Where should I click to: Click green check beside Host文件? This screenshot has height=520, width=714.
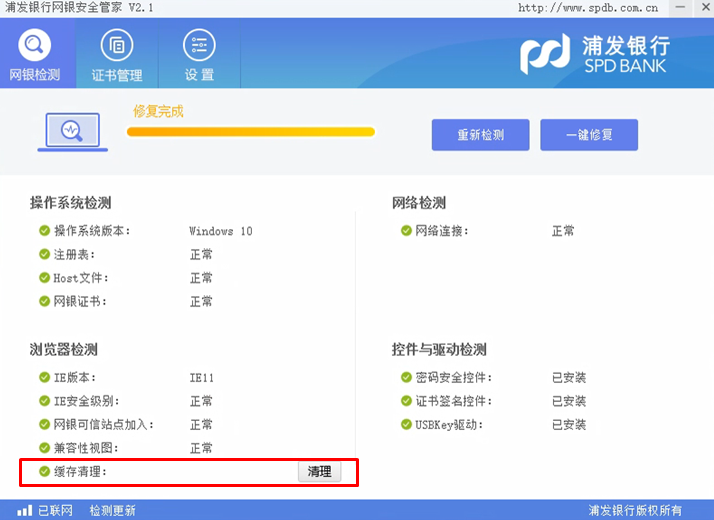click(x=44, y=278)
